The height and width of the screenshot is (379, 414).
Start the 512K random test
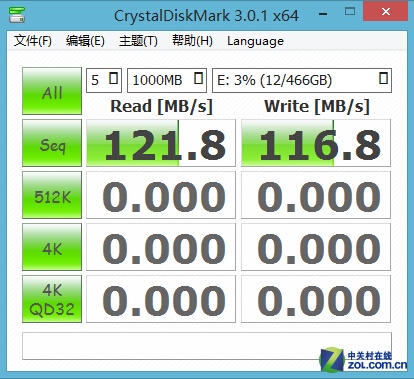pos(52,195)
